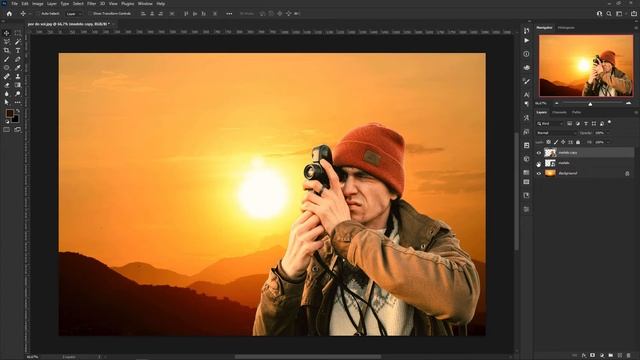This screenshot has width=640, height=360.
Task: Toggle lock transparent pixels
Action: pos(549,142)
